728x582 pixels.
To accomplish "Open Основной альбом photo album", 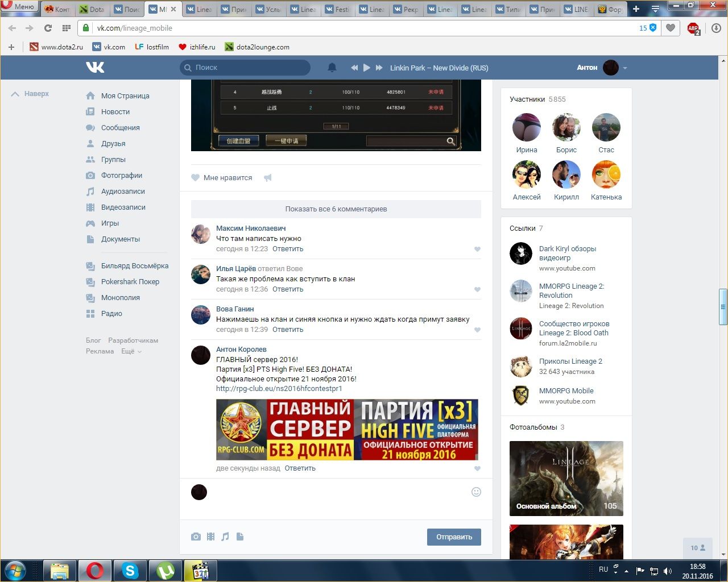I will pyautogui.click(x=566, y=479).
